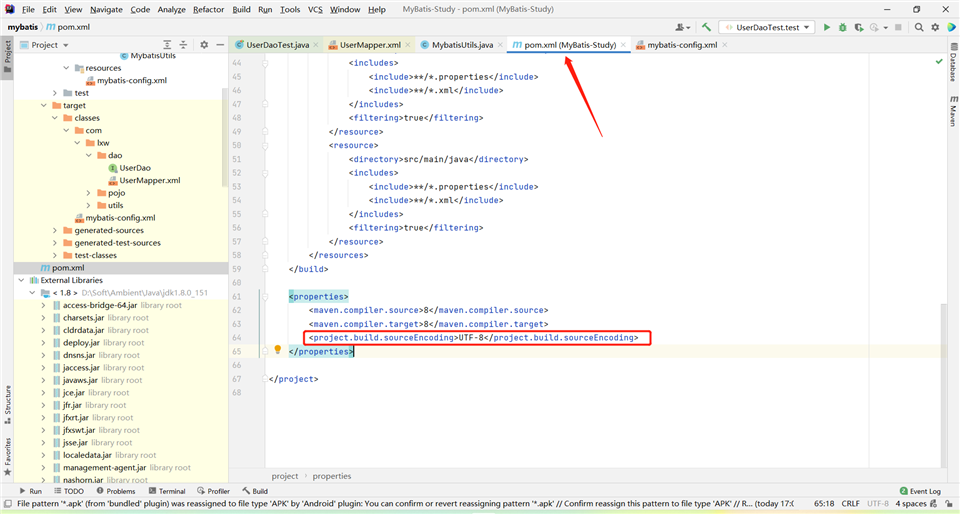This screenshot has width=960, height=514.
Task: Open the Project view selector dropdown
Action: pos(44,45)
